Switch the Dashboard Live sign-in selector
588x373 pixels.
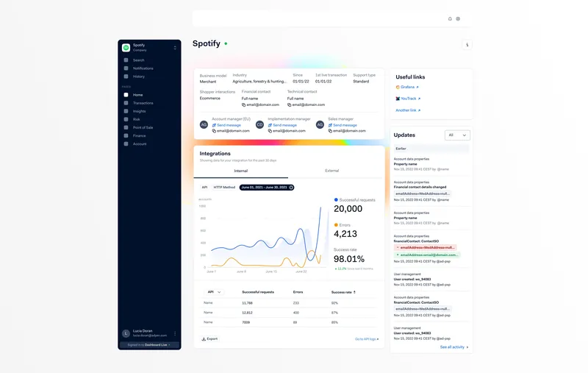(x=149, y=345)
